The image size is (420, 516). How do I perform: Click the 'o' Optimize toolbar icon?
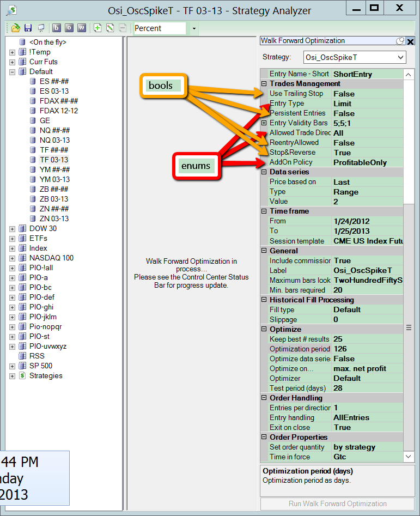point(69,28)
